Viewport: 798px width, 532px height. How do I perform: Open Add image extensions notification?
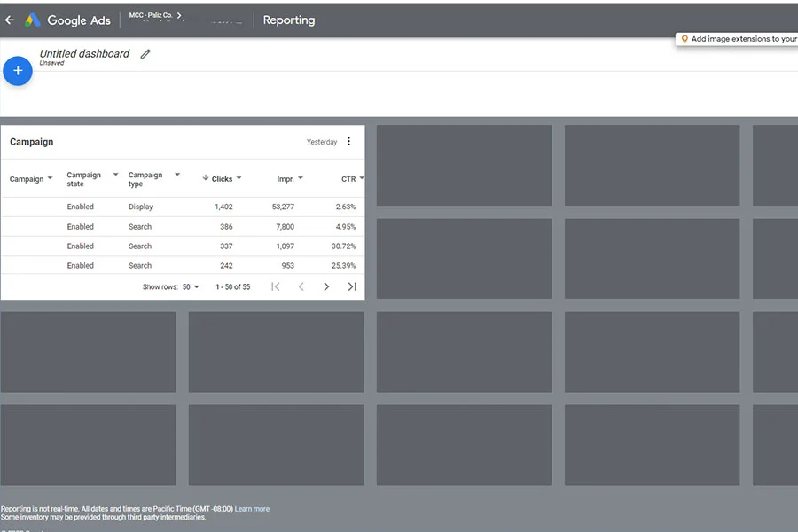pos(737,39)
